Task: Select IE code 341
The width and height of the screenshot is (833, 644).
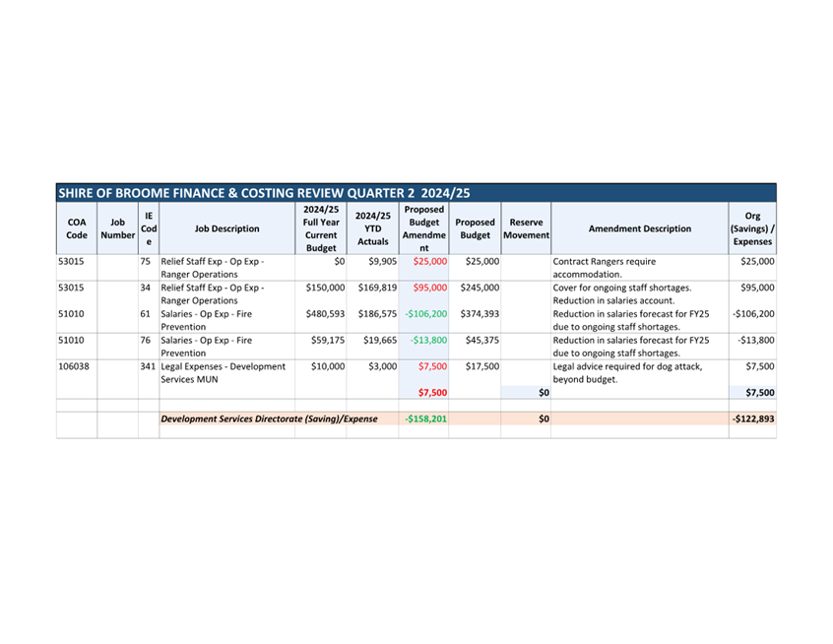Action: [x=148, y=366]
